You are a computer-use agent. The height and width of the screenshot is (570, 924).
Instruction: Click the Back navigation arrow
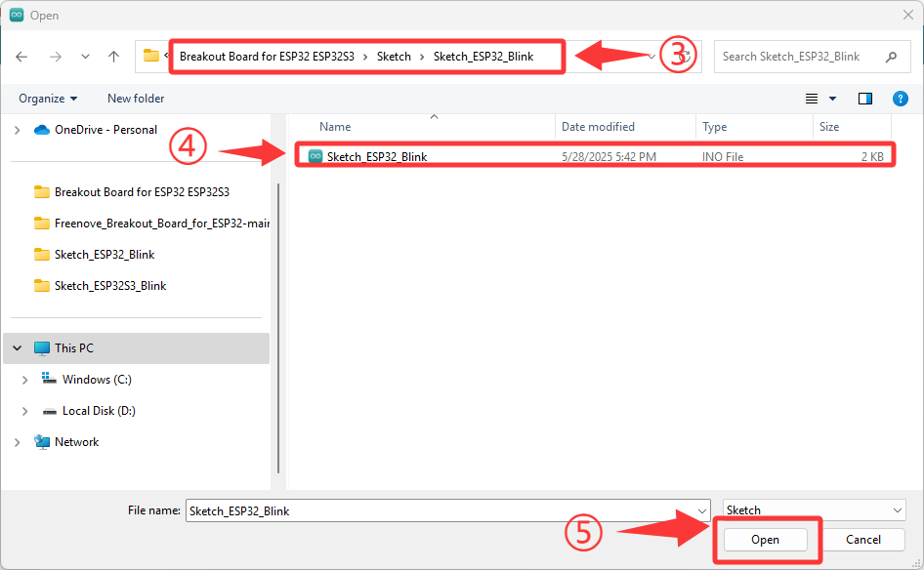[x=21, y=57]
